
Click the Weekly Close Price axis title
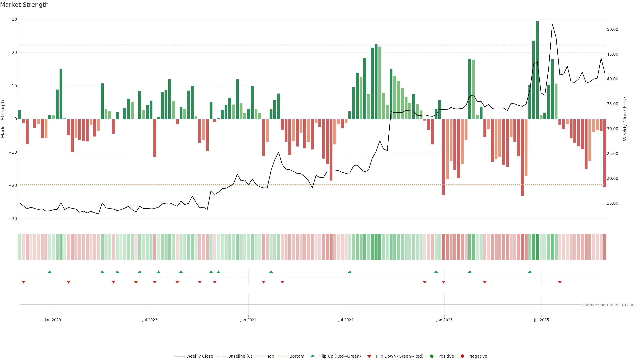[625, 119]
